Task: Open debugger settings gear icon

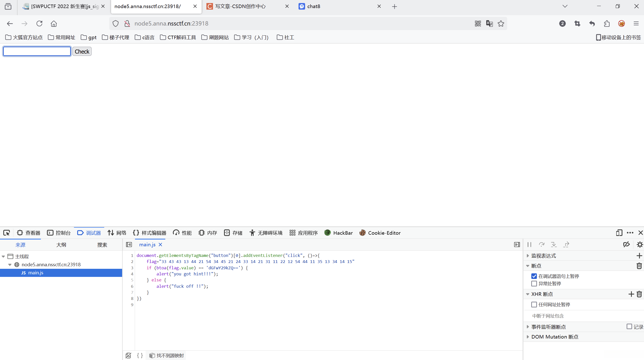Action: click(x=640, y=245)
